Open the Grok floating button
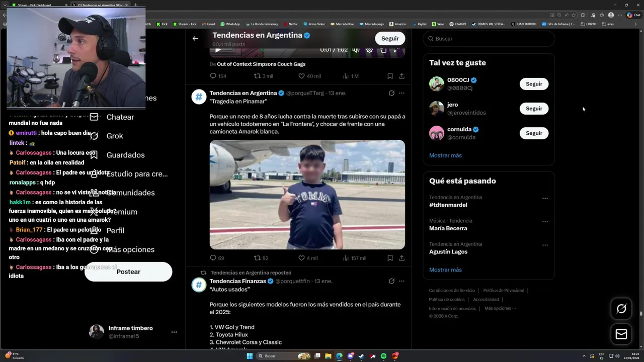Image resolution: width=644 pixels, height=362 pixels. point(621,309)
